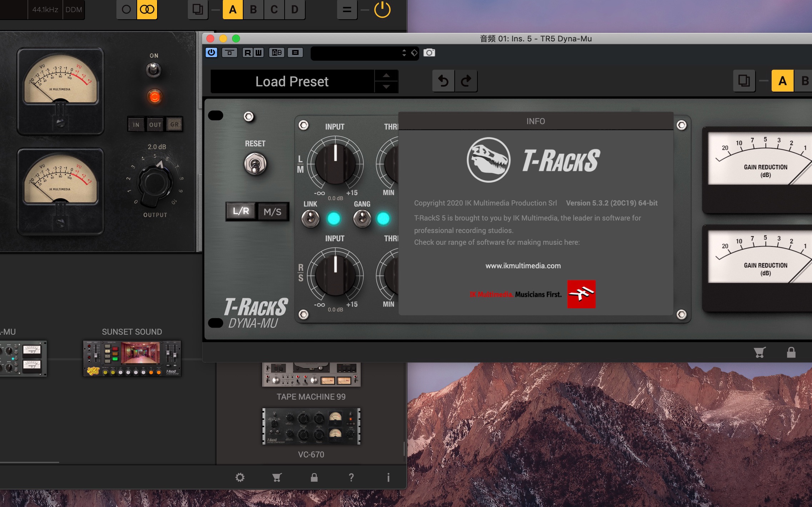Toggle the stereo linked-circles mode
The width and height of the screenshot is (812, 507).
pos(147,9)
